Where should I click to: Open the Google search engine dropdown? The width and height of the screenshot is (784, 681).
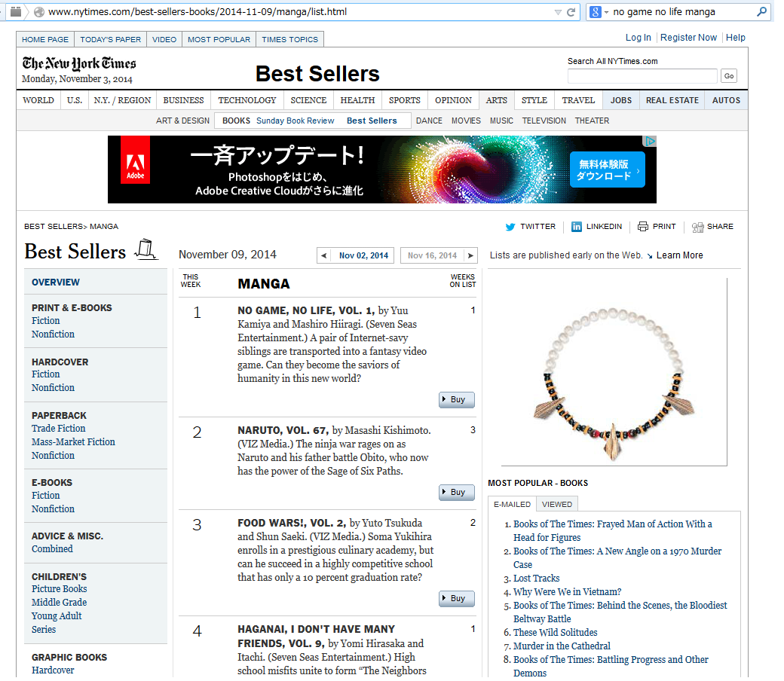[x=607, y=12]
